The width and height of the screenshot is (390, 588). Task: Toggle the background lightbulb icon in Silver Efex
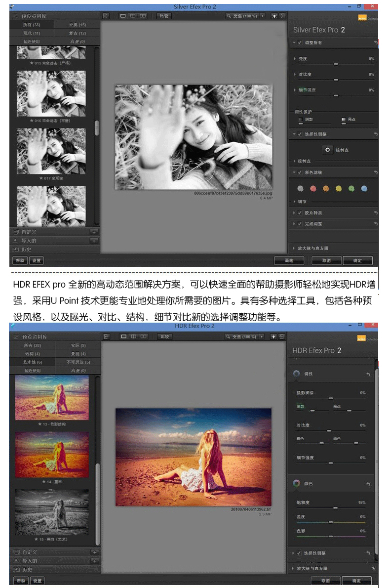274,16
